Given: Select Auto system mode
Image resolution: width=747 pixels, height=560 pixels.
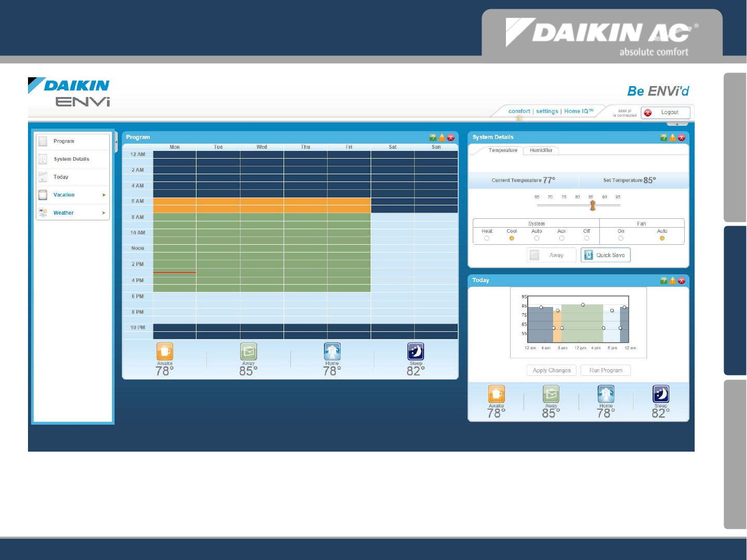Looking at the screenshot, I should coord(537,239).
